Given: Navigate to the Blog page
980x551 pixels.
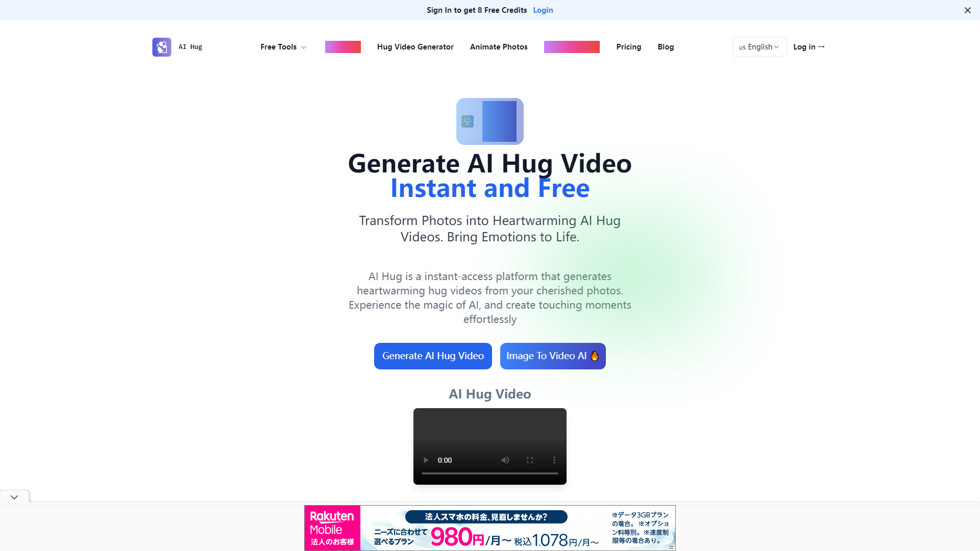Looking at the screenshot, I should point(666,46).
